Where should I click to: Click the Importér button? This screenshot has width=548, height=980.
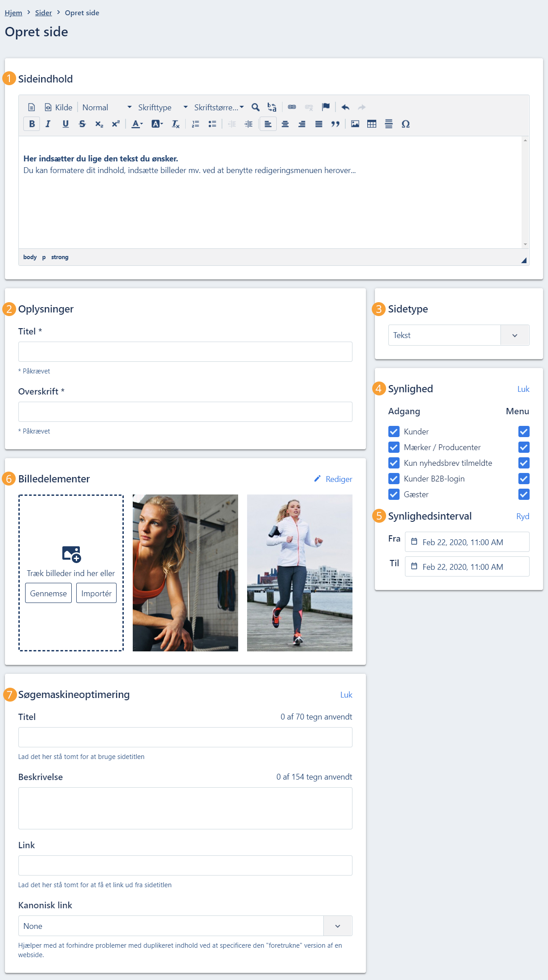point(96,593)
